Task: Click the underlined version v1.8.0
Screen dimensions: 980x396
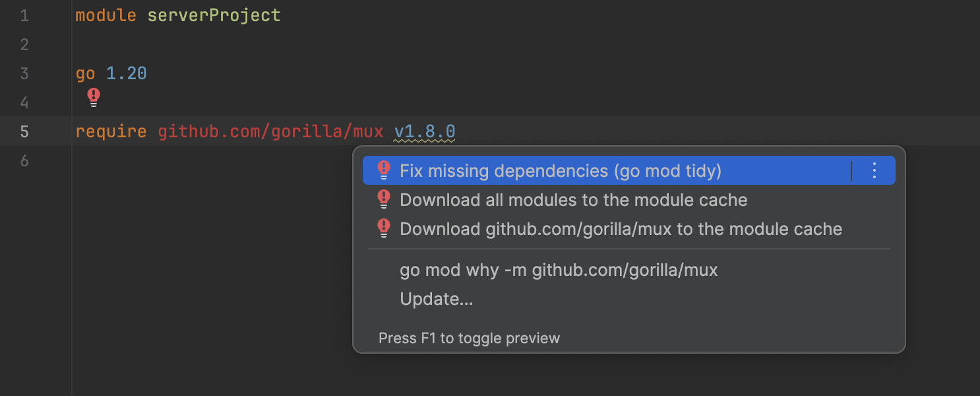Action: click(424, 131)
